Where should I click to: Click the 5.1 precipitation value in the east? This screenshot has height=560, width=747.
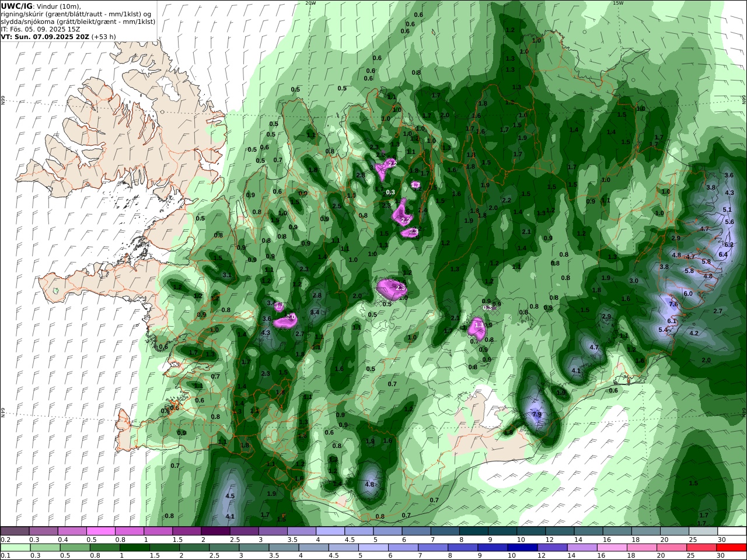tap(727, 209)
